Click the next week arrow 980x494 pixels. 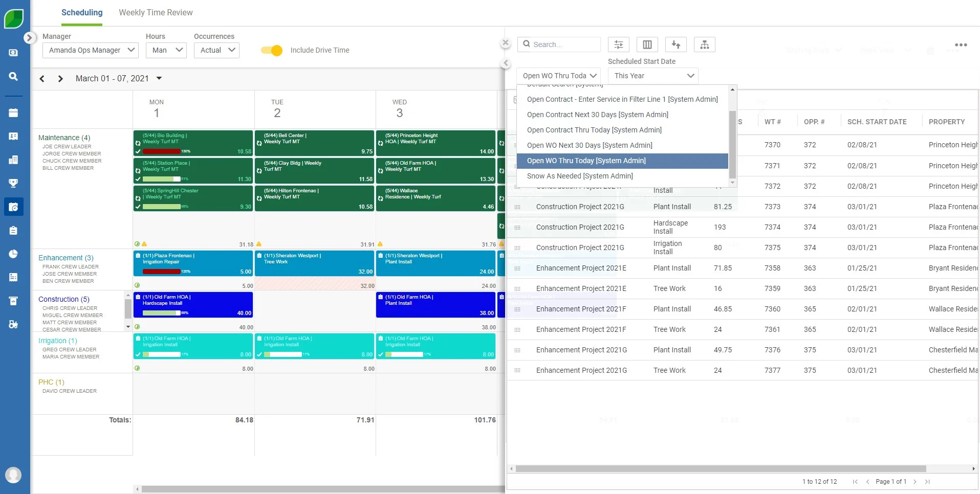60,78
